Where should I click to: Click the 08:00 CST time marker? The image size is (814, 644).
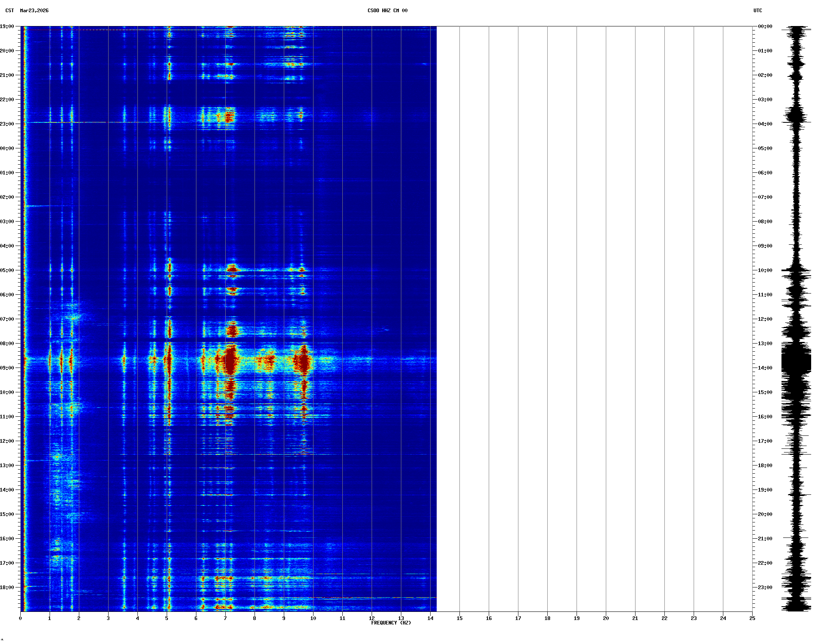[7, 344]
